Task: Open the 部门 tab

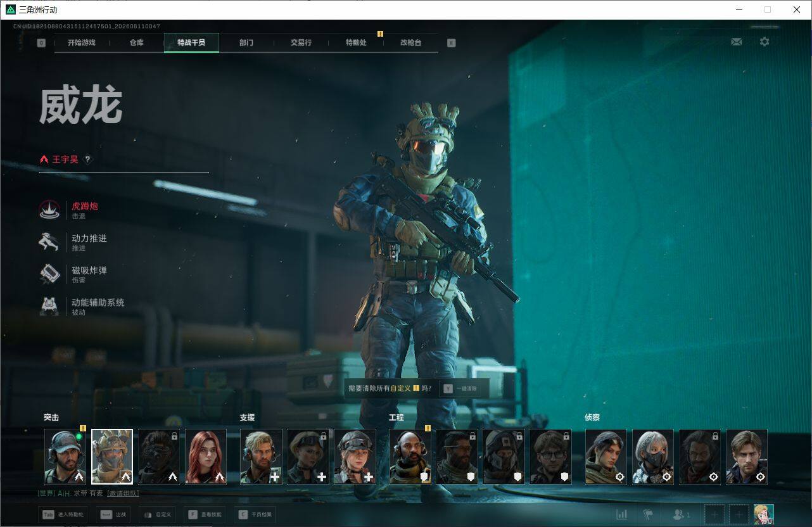Action: (246, 42)
